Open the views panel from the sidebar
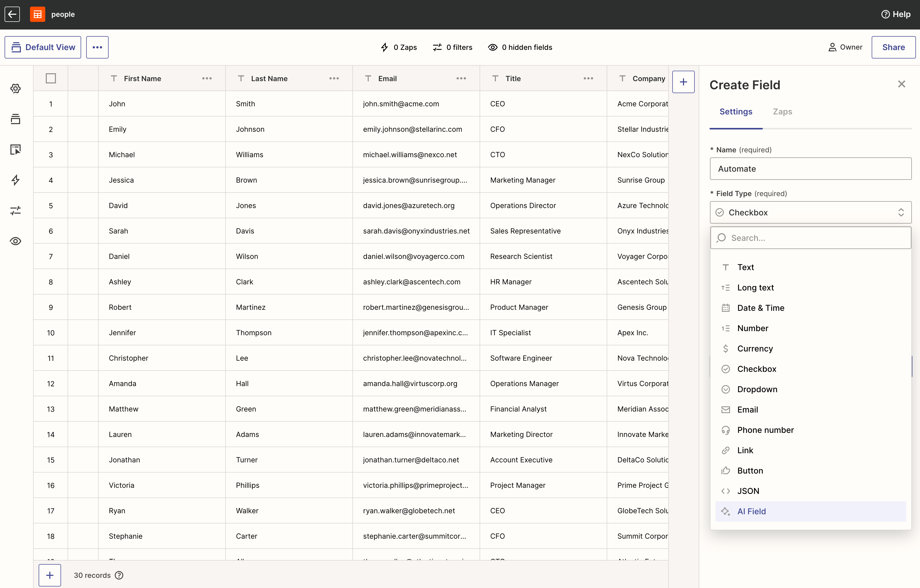This screenshot has width=920, height=588. 15,119
